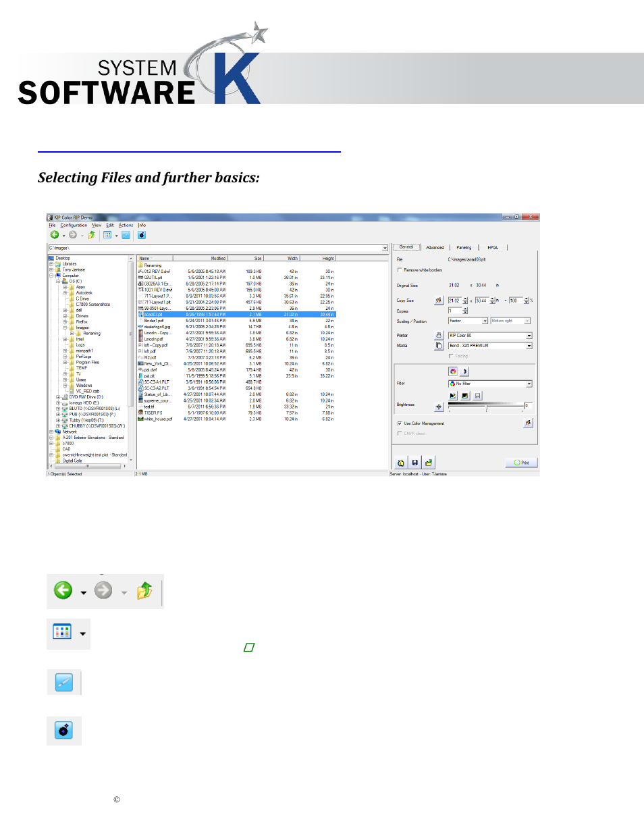Click the preview image icon in the KIP toolbar
This screenshot has width=644, height=834.
[x=126, y=235]
